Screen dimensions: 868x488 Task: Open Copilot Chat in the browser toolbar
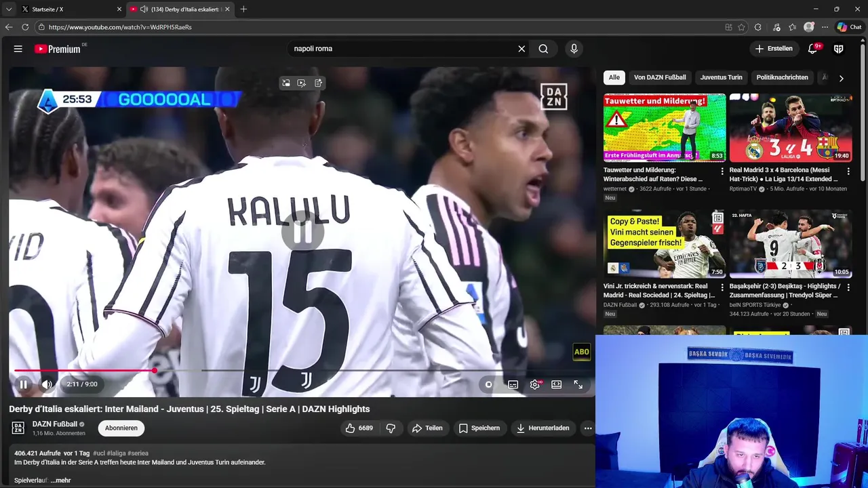click(x=849, y=27)
